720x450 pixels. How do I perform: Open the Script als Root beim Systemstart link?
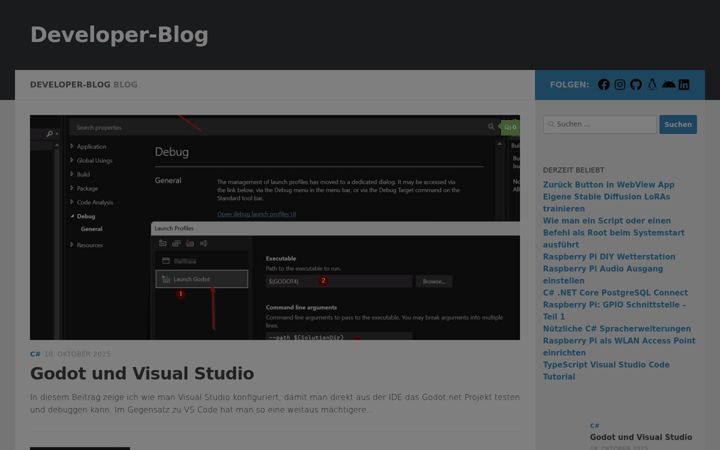(613, 233)
